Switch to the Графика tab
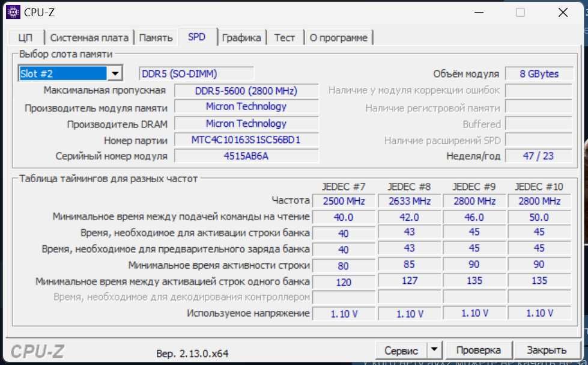The height and width of the screenshot is (365, 588). 241,38
